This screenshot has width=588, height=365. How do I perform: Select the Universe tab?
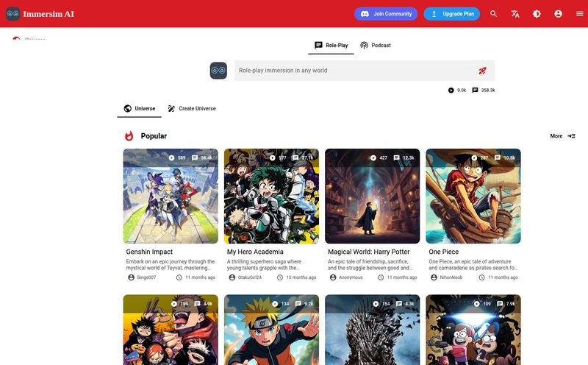click(x=140, y=108)
